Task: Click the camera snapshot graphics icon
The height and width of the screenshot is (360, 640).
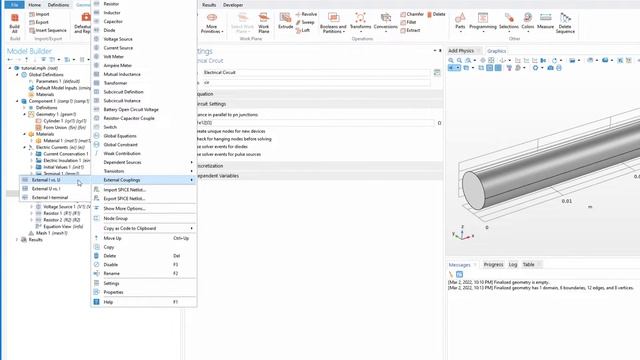Action: point(550,68)
